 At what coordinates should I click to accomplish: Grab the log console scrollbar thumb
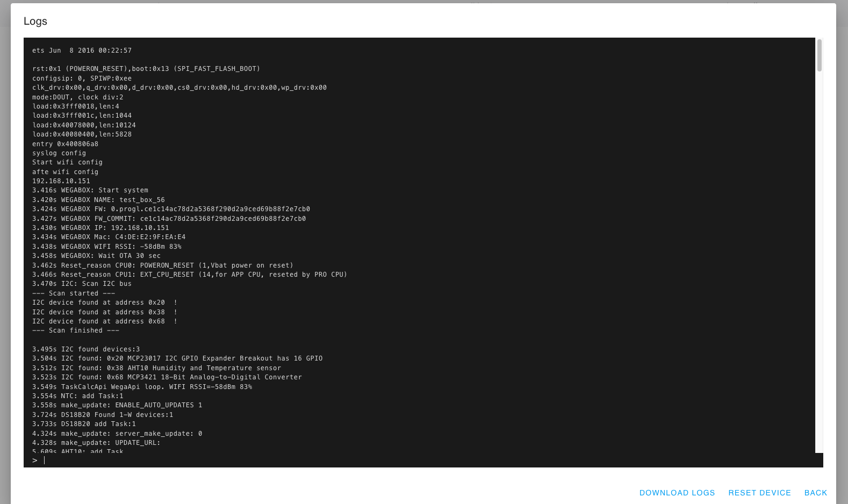coord(819,55)
